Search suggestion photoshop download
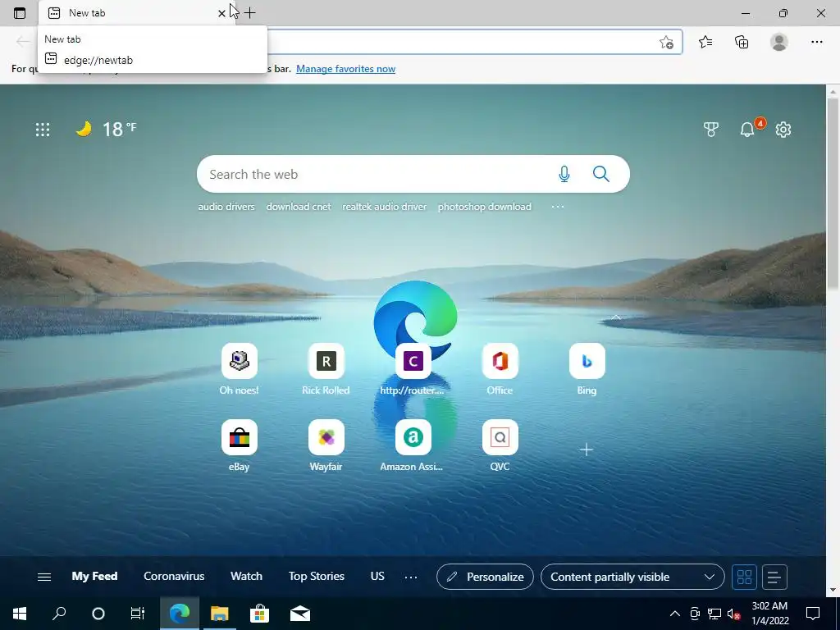The height and width of the screenshot is (630, 840). tap(484, 207)
